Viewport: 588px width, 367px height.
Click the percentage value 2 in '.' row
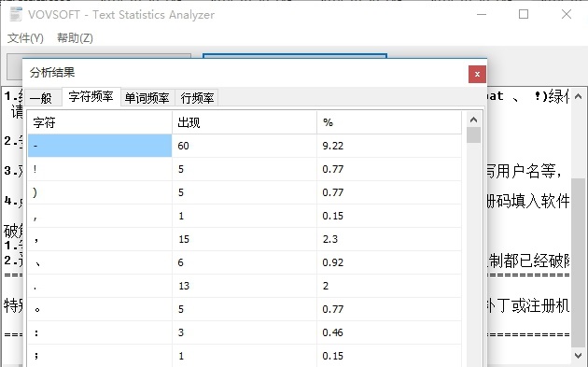326,286
